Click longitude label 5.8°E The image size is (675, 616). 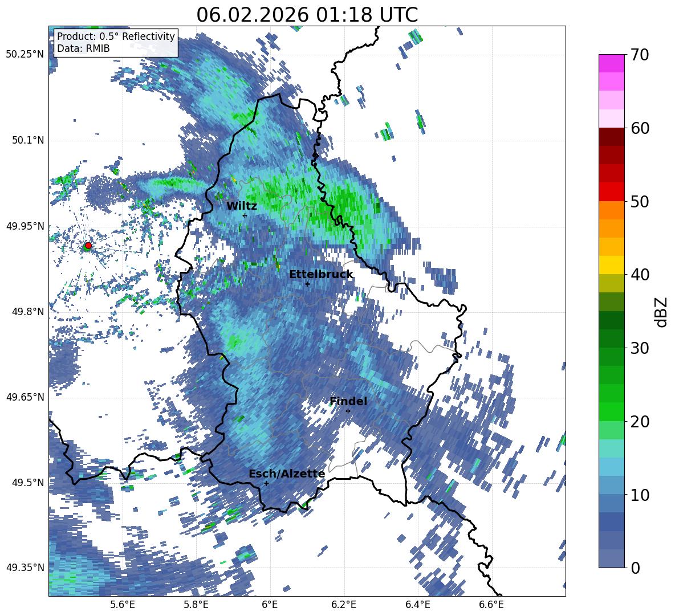pyautogui.click(x=196, y=605)
